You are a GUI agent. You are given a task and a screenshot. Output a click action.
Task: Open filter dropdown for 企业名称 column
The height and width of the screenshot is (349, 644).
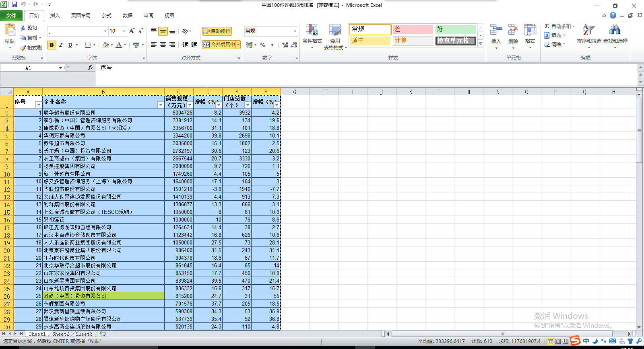tap(161, 105)
